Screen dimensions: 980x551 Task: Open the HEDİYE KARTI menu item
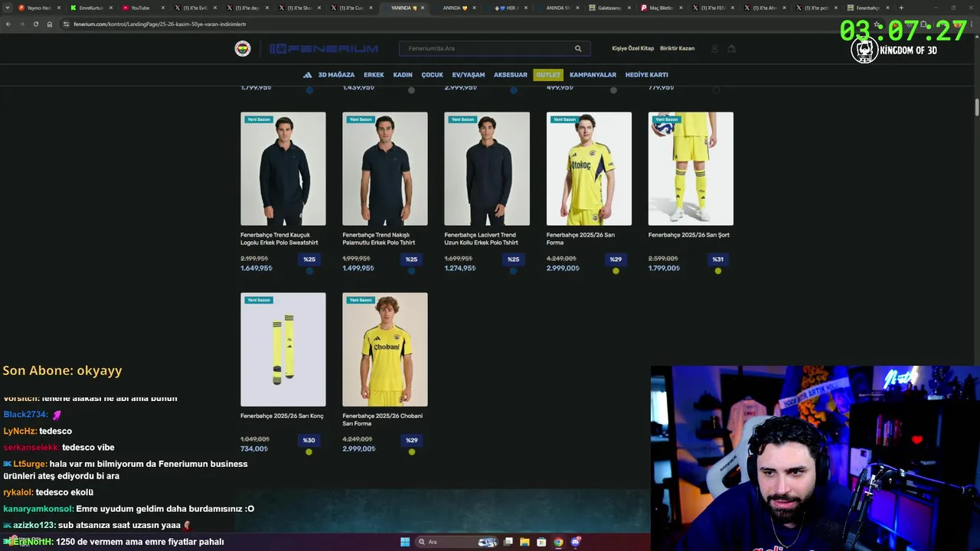(647, 75)
